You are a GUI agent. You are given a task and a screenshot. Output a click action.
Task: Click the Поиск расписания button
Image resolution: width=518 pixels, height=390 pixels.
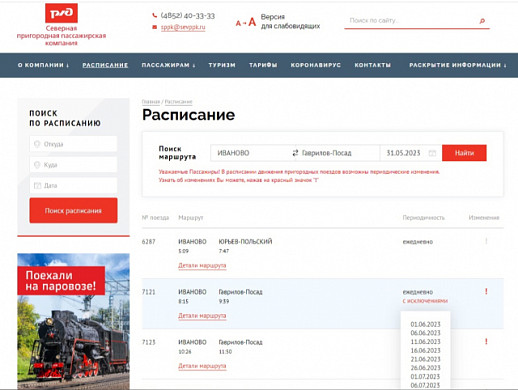(73, 210)
